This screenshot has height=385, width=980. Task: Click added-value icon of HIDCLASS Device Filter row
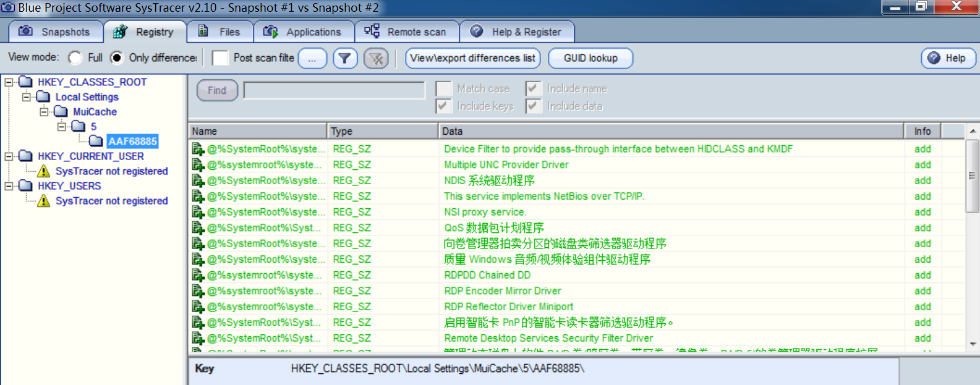198,149
